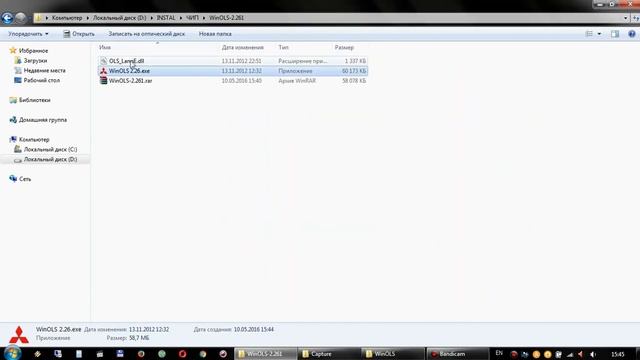
Task: Switch to the Capture taskbar window
Action: pos(329,354)
